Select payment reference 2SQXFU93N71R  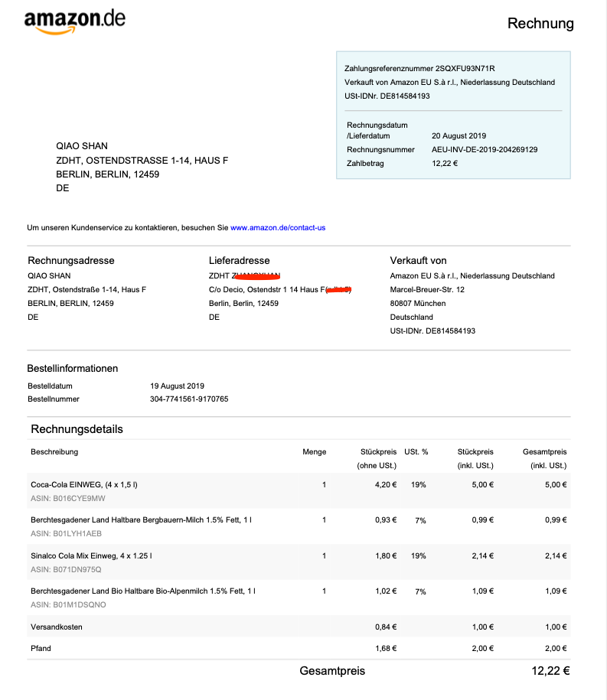pyautogui.click(x=465, y=68)
